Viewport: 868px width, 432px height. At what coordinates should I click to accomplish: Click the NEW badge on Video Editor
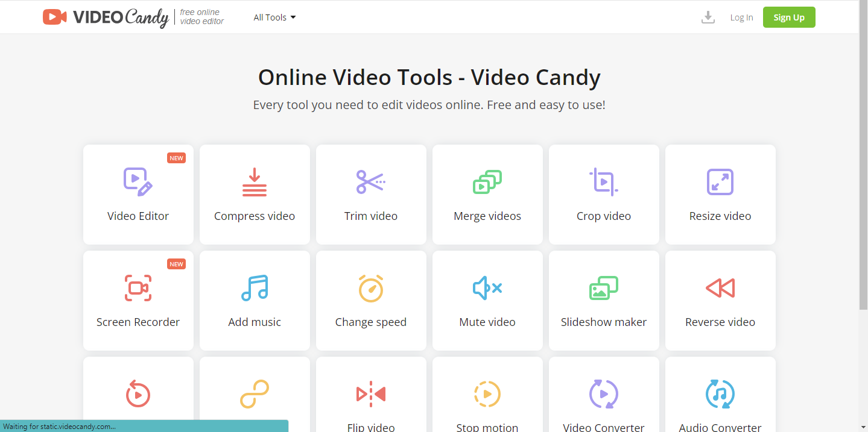coord(176,158)
